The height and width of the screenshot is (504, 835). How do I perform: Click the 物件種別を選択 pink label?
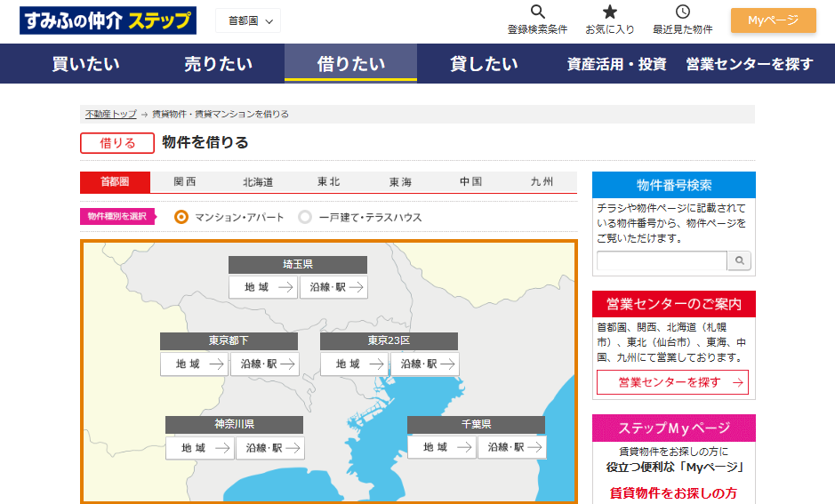(x=116, y=217)
